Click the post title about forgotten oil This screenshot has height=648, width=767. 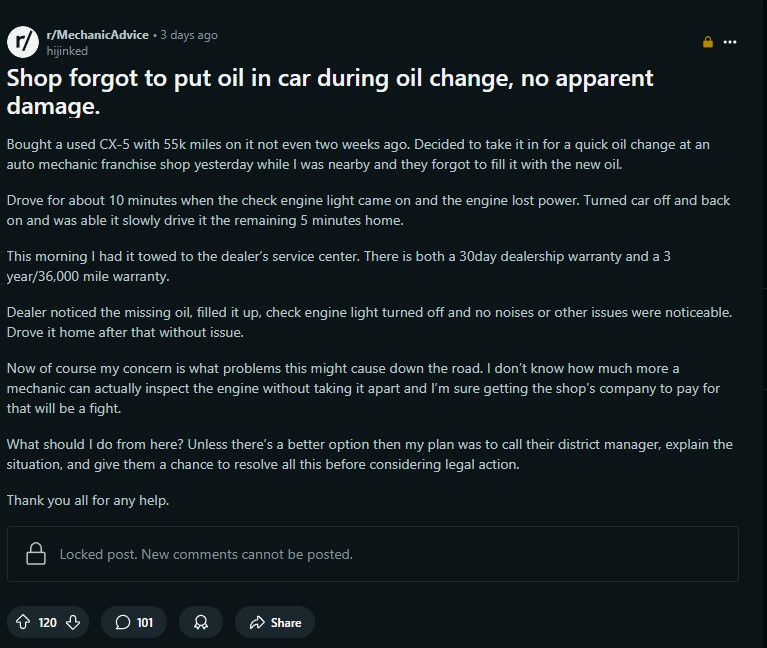coord(330,91)
